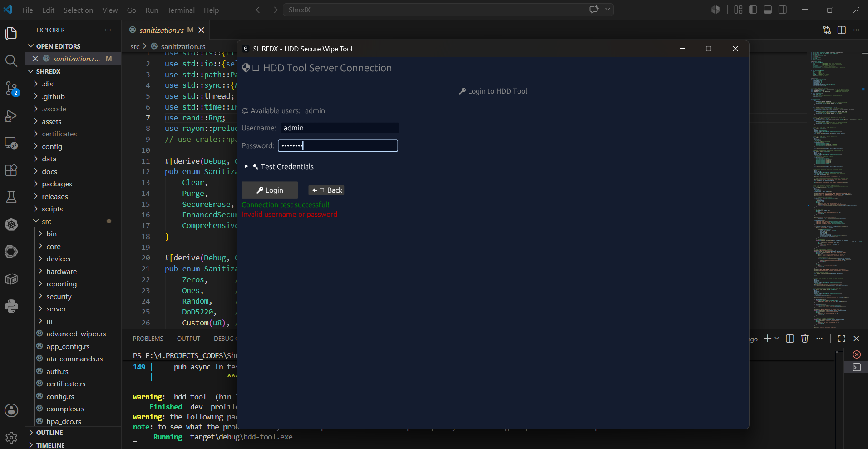Screen dimensions: 868x449
Task: Close the bottom terminal panel
Action: click(x=856, y=339)
